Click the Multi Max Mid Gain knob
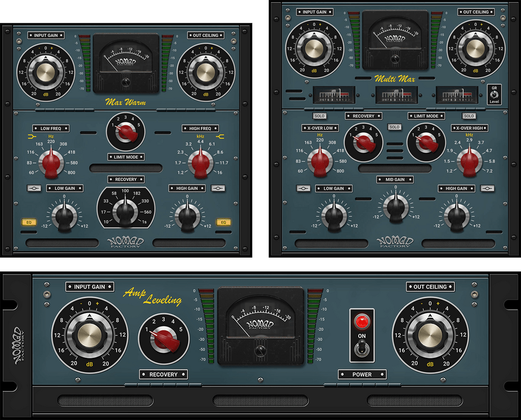This screenshot has height=420, width=521. pos(395,207)
